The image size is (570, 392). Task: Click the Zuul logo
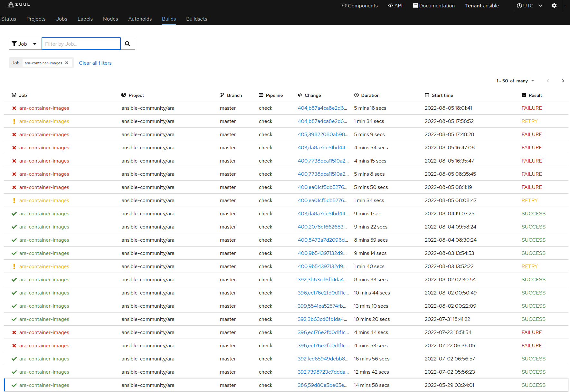coord(18,5)
